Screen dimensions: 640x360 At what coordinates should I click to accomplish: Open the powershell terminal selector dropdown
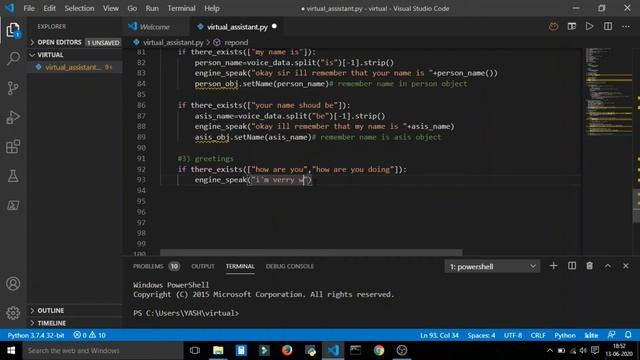click(x=492, y=267)
